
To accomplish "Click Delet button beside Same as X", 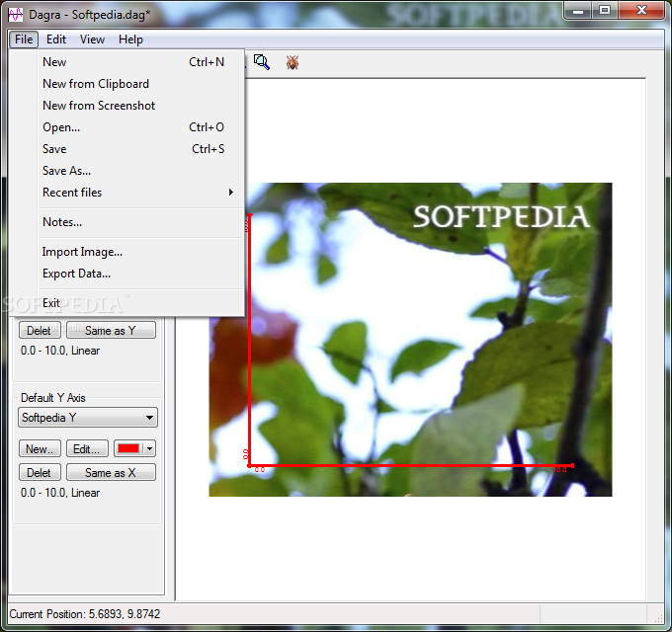I will pos(40,472).
